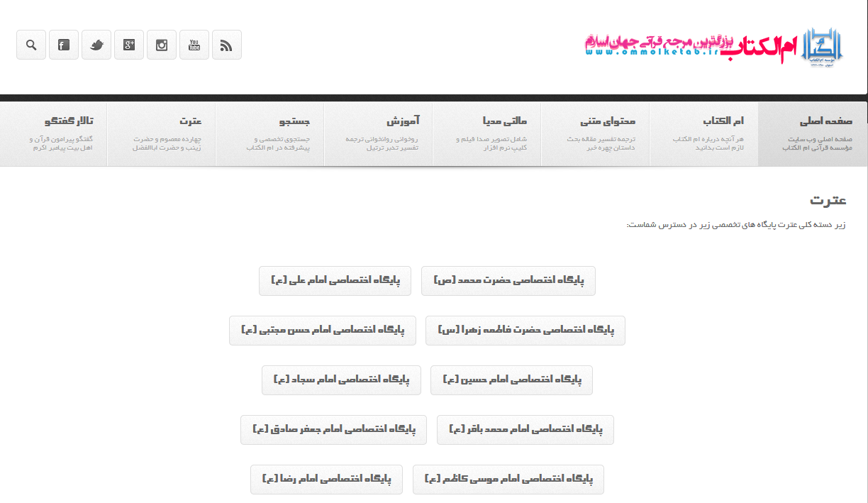Open پایگاه اختصاصی امام سجاد (ع)
Viewport: 868px width, 503px height.
click(x=342, y=380)
